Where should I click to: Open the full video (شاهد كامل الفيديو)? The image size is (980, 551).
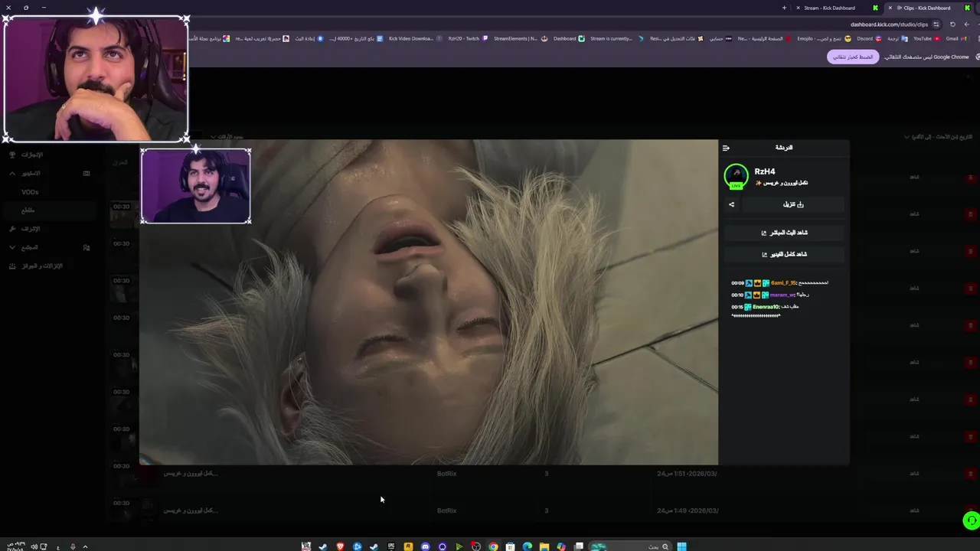pyautogui.click(x=784, y=254)
